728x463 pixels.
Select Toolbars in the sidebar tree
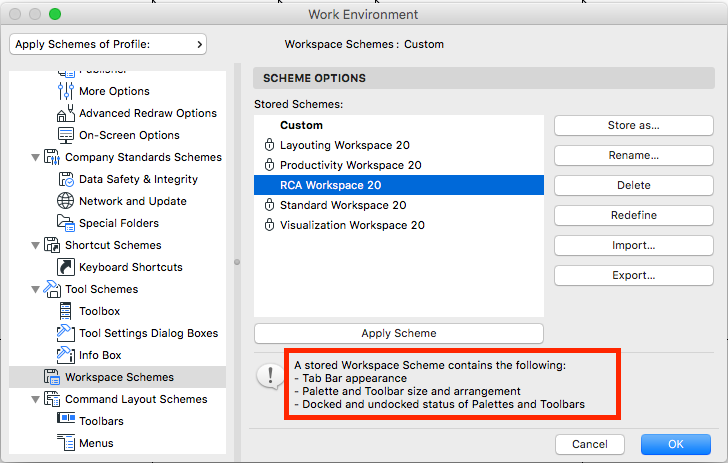pyautogui.click(x=101, y=422)
